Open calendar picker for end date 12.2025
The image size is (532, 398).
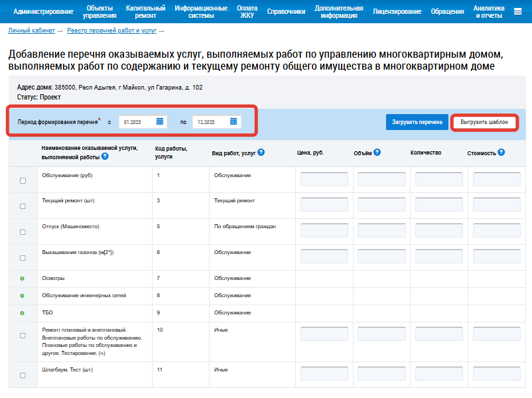pyautogui.click(x=233, y=121)
